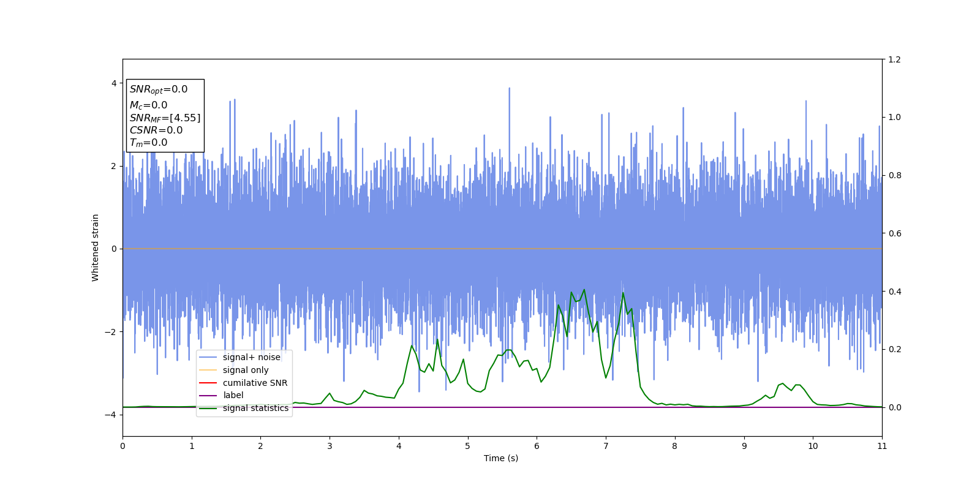Screen dimensions: 980x490
Task: Click the CSNR=0.0 annotation text
Action: coord(156,130)
